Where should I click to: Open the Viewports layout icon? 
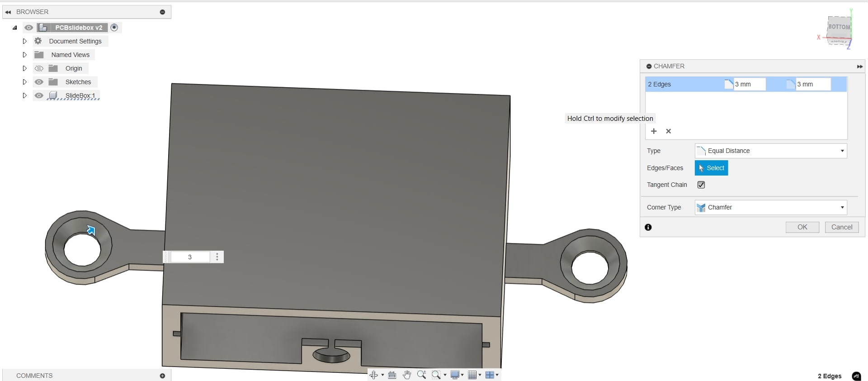490,375
